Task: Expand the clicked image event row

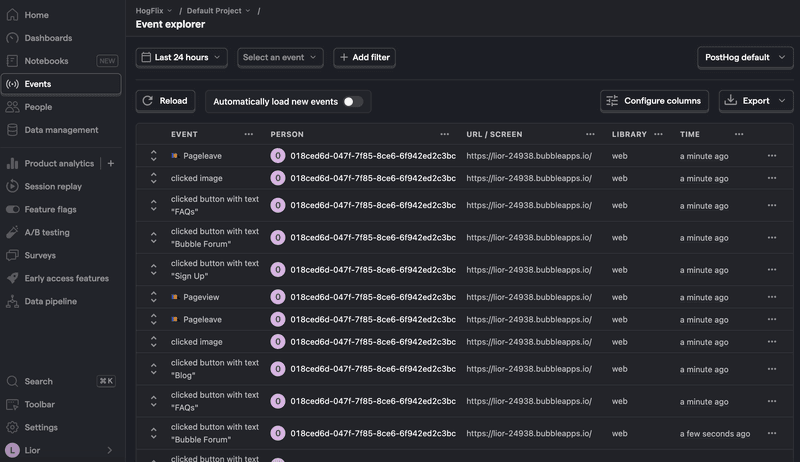Action: tap(154, 178)
